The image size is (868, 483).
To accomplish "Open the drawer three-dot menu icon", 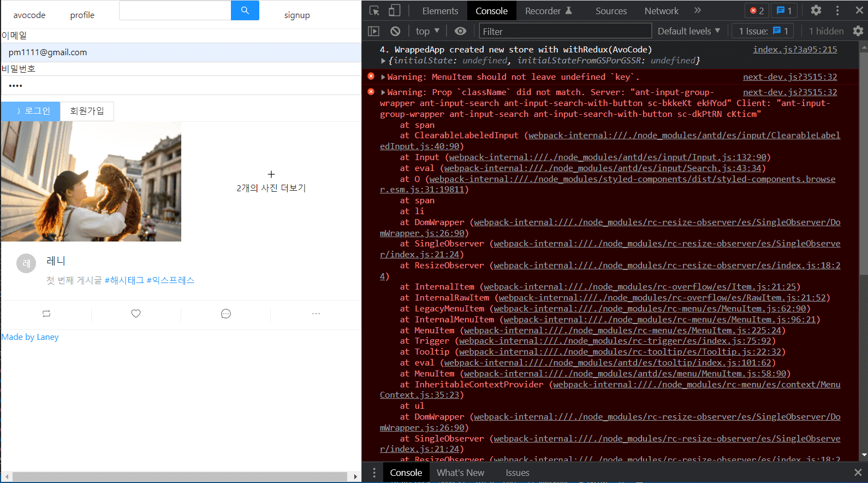I will (x=374, y=473).
